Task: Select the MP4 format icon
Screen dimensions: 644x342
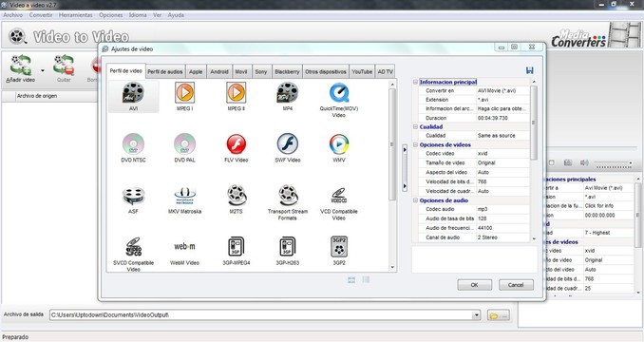Action: click(288, 92)
